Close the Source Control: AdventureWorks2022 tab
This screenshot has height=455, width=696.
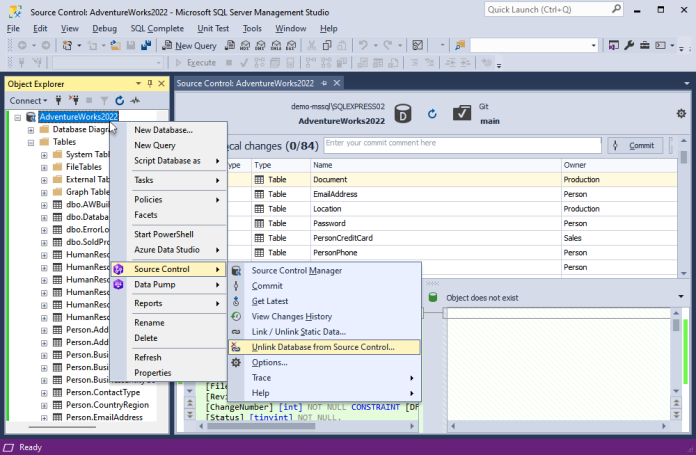[x=338, y=83]
